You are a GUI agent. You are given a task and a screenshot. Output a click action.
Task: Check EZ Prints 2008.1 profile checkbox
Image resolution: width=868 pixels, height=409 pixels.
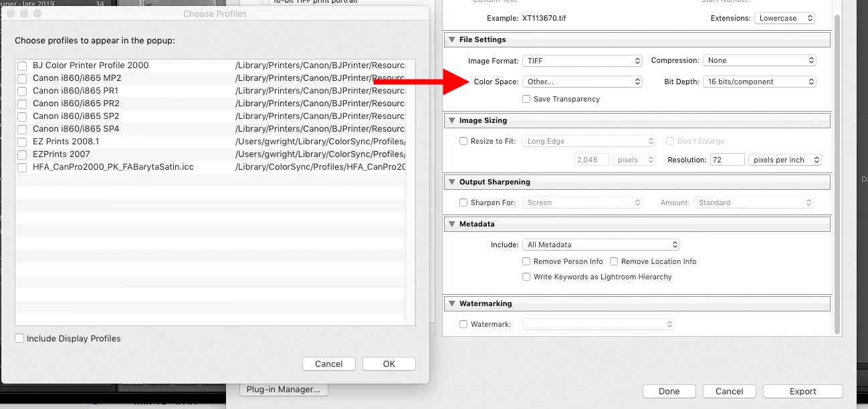[x=22, y=142]
